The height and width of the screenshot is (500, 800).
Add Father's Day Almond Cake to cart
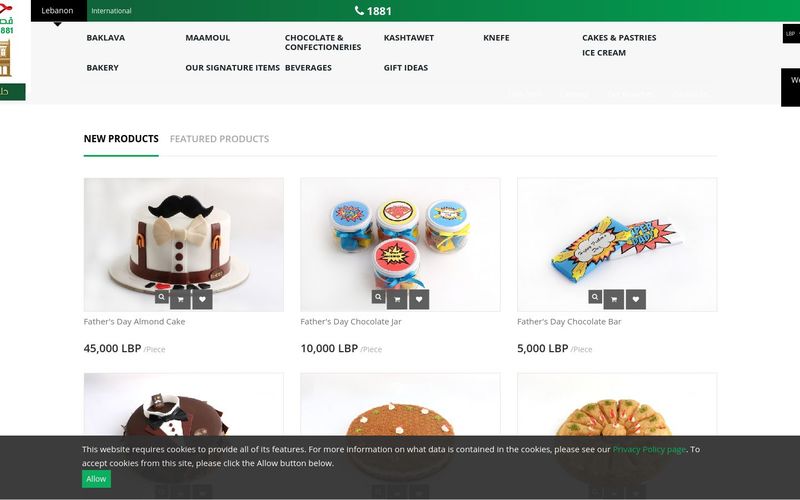180,299
